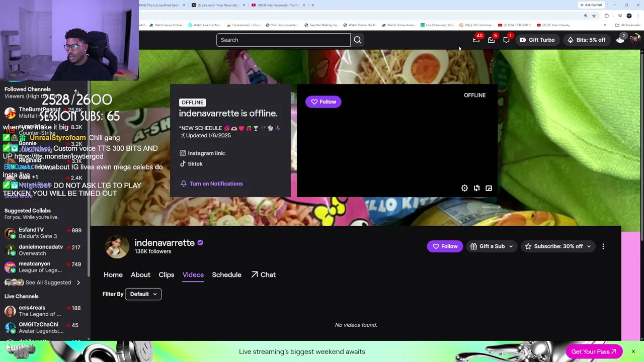
Task: Open the browser extensions puzzle icon
Action: (x=606, y=16)
